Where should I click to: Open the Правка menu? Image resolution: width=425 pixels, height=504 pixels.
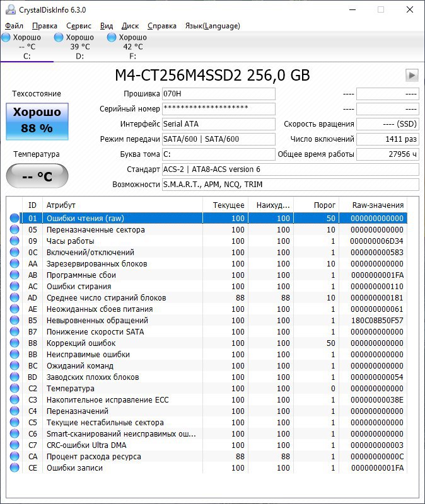[x=45, y=26]
